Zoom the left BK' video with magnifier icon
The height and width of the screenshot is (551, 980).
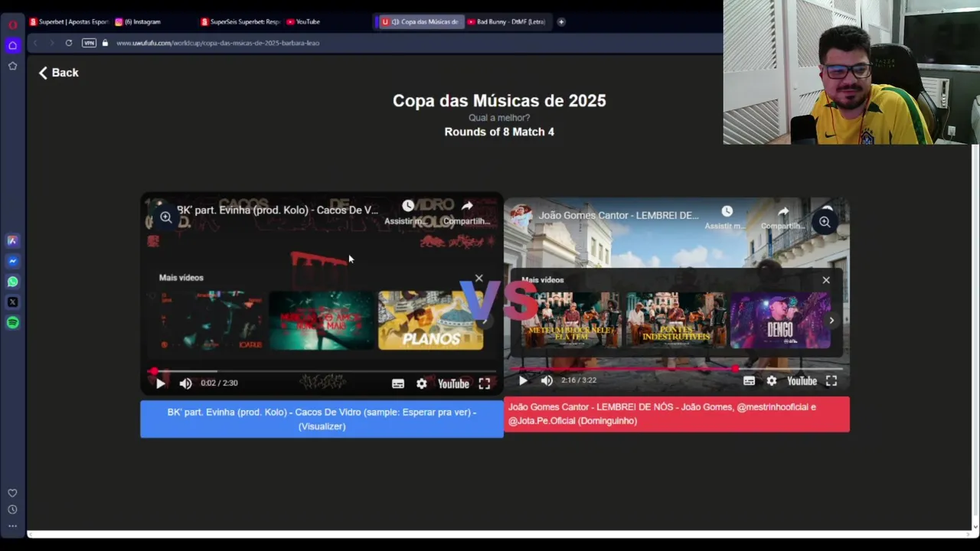pos(166,217)
